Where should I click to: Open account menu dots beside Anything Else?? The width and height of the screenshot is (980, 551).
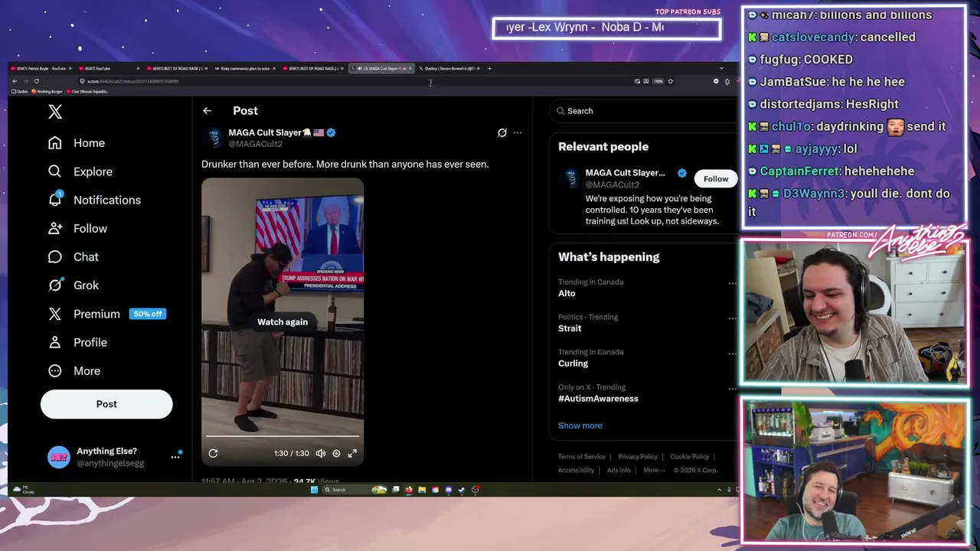tap(175, 457)
